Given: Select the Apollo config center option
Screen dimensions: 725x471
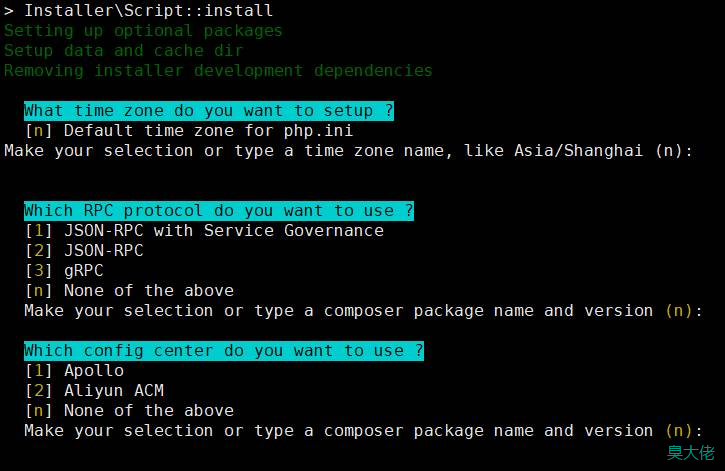Looking at the screenshot, I should point(74,371).
